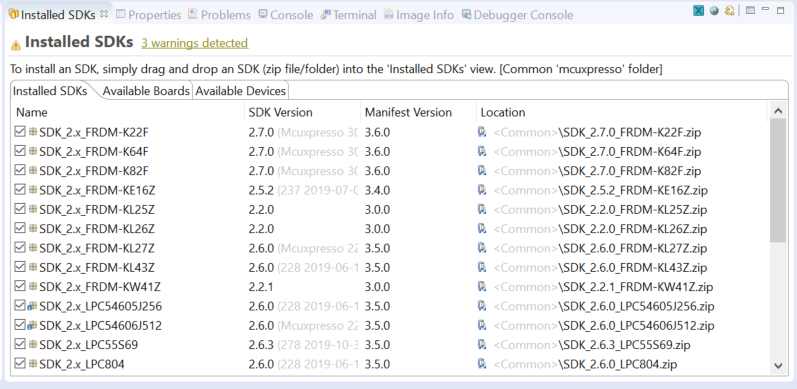Click package icon of SDK_2.x_LPC54606J512
The width and height of the screenshot is (797, 389).
pos(33,325)
